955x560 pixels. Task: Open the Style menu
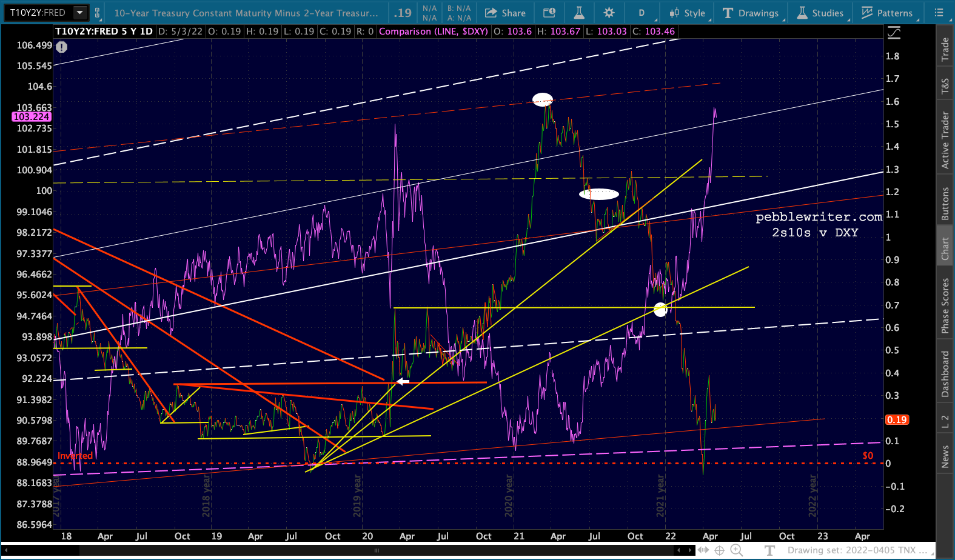tap(688, 13)
